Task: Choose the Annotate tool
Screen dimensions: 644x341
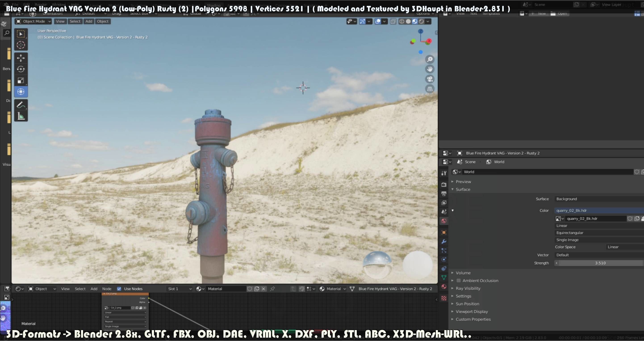Action: pyautogui.click(x=21, y=105)
